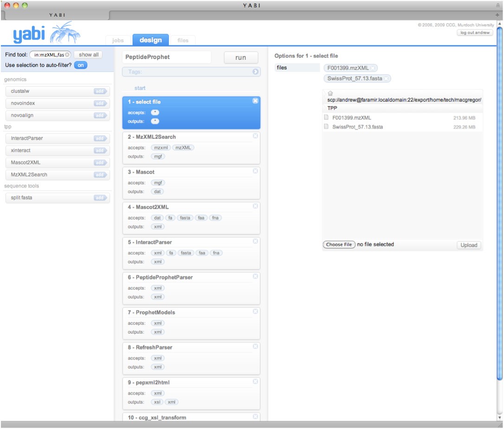
Task: Switch to the files tab
Action: pos(182,40)
